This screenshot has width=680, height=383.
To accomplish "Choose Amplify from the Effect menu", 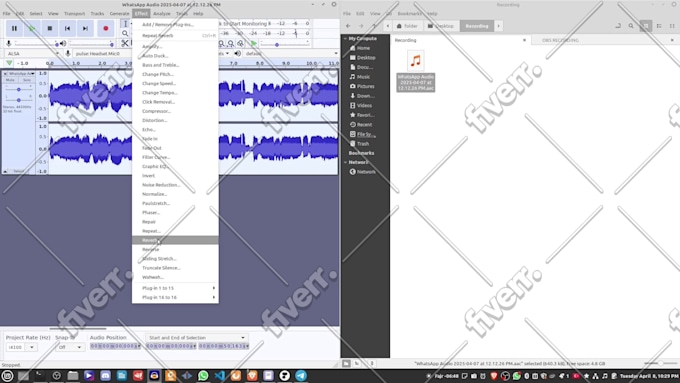I will click(175, 46).
